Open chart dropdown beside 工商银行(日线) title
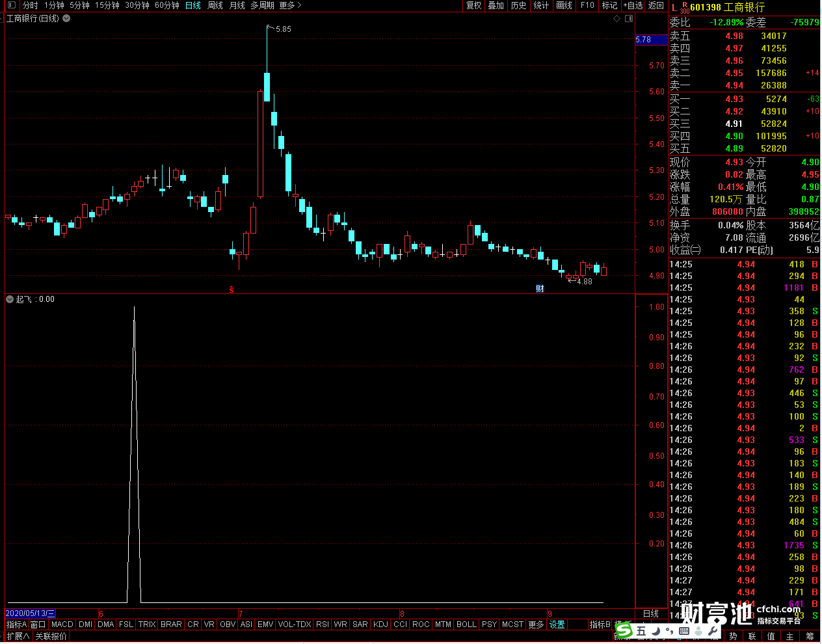The image size is (822, 644). tap(66, 18)
